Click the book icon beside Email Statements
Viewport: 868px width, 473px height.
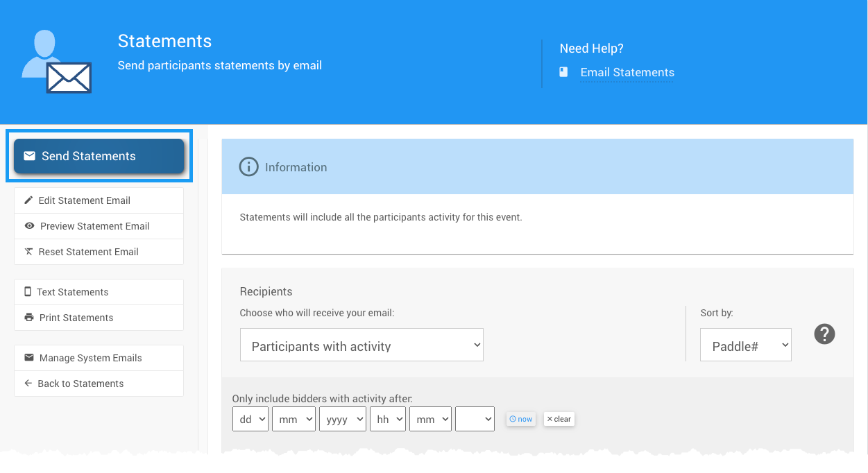[x=563, y=72]
